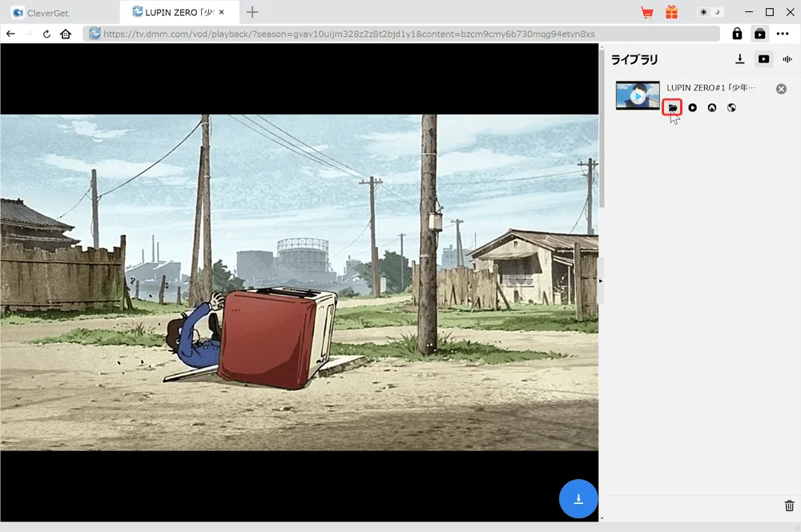
Task: Reload the current page
Action: [46, 34]
